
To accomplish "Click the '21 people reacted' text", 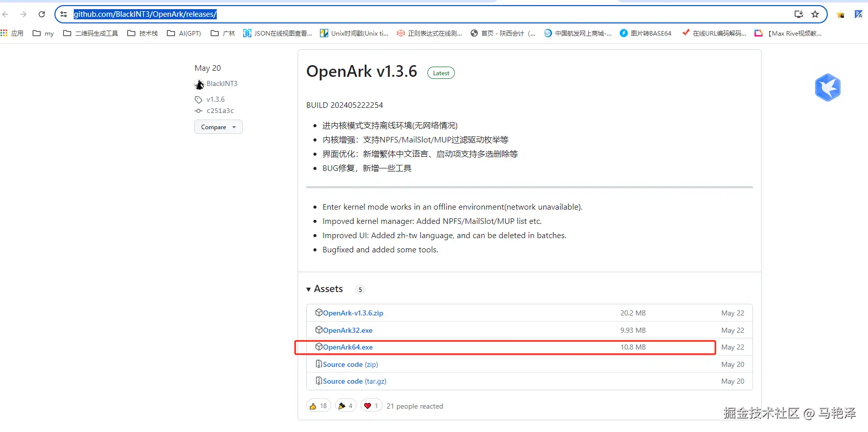I will tap(415, 406).
